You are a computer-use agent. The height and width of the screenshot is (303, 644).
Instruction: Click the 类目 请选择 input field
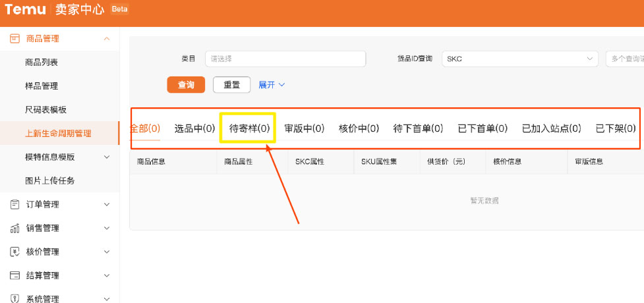click(x=285, y=59)
